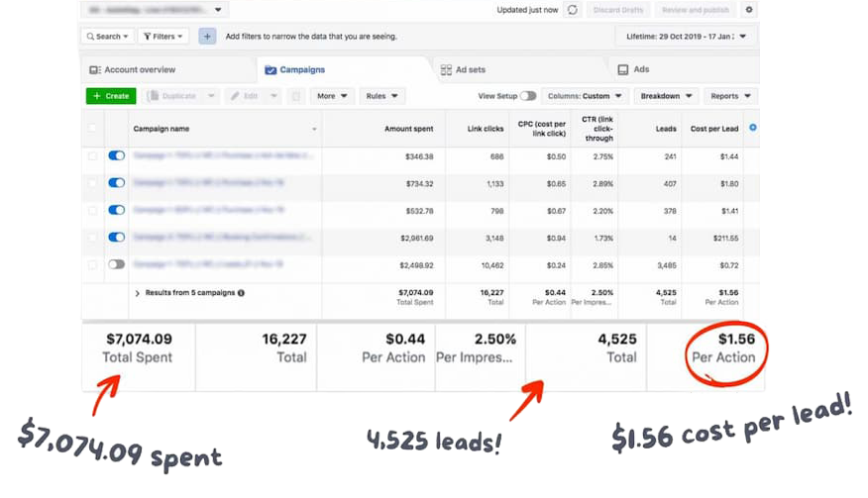Click the blue column customize circle icon
Image resolution: width=868 pixels, height=498 pixels.
[753, 128]
